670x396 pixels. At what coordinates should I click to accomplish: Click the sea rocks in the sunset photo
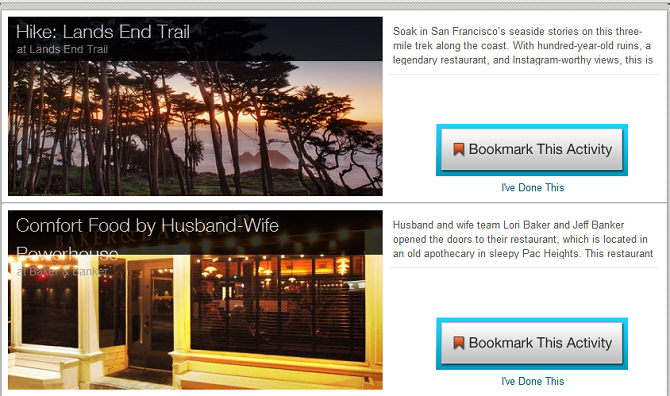coord(265,158)
